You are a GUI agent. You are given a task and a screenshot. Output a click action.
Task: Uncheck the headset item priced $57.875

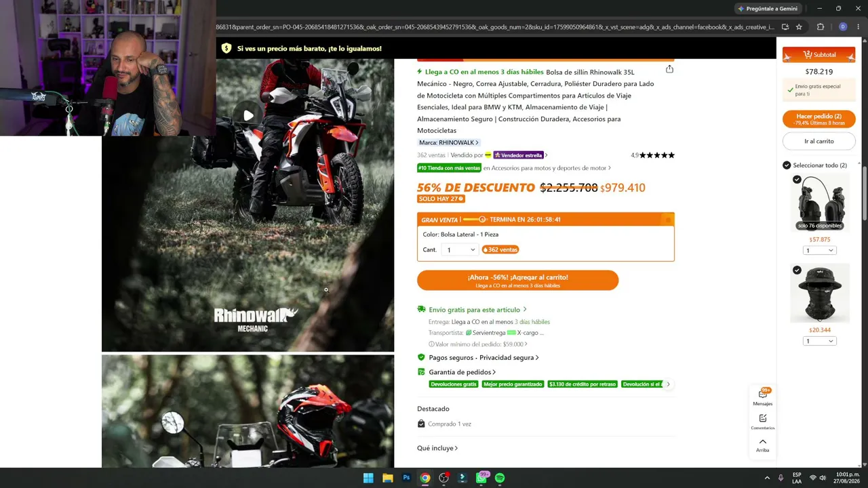(797, 180)
